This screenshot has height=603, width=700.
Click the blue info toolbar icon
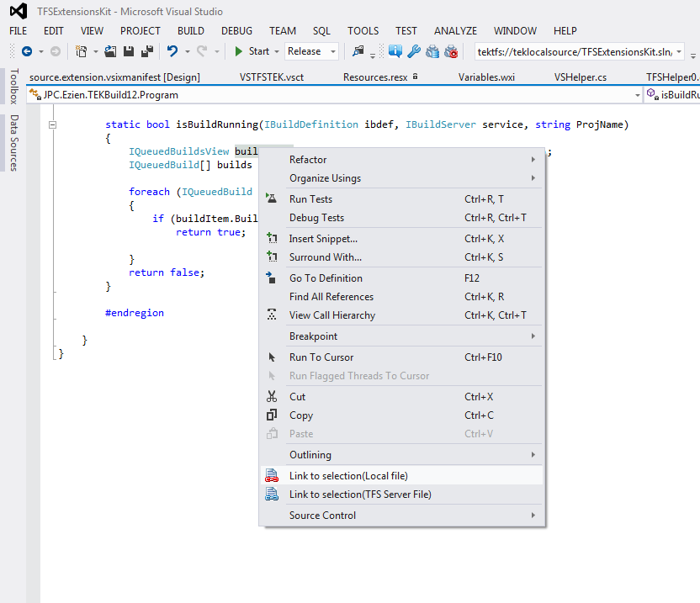(395, 51)
